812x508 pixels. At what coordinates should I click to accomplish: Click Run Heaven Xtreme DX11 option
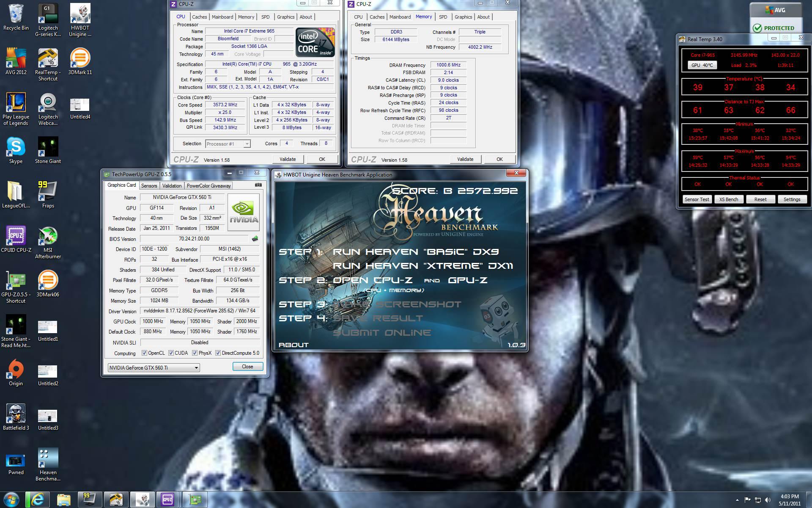coord(423,266)
